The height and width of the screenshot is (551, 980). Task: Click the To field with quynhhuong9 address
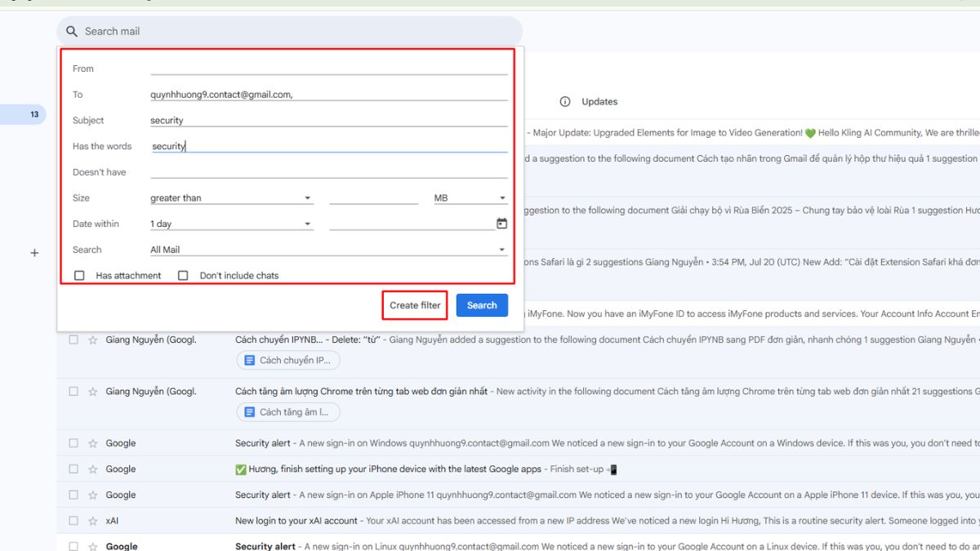click(x=328, y=95)
